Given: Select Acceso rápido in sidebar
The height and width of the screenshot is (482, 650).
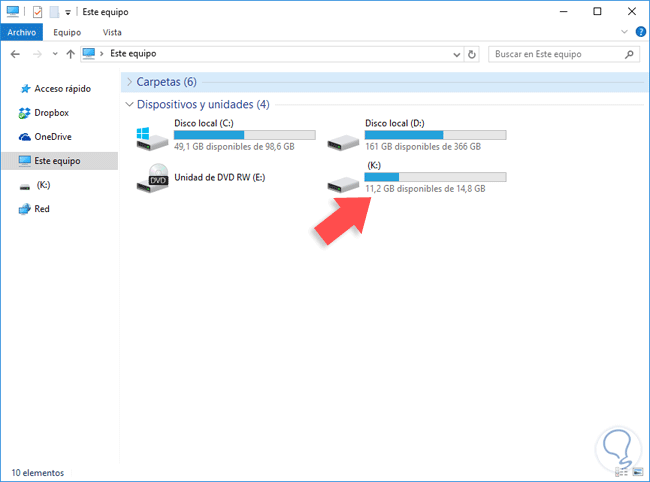Looking at the screenshot, I should (63, 88).
